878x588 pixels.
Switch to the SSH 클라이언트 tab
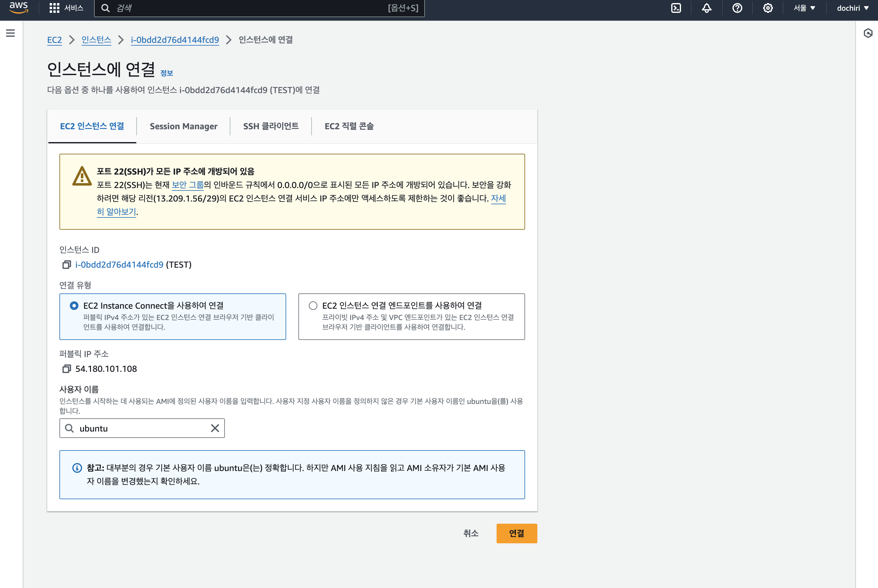(x=271, y=126)
